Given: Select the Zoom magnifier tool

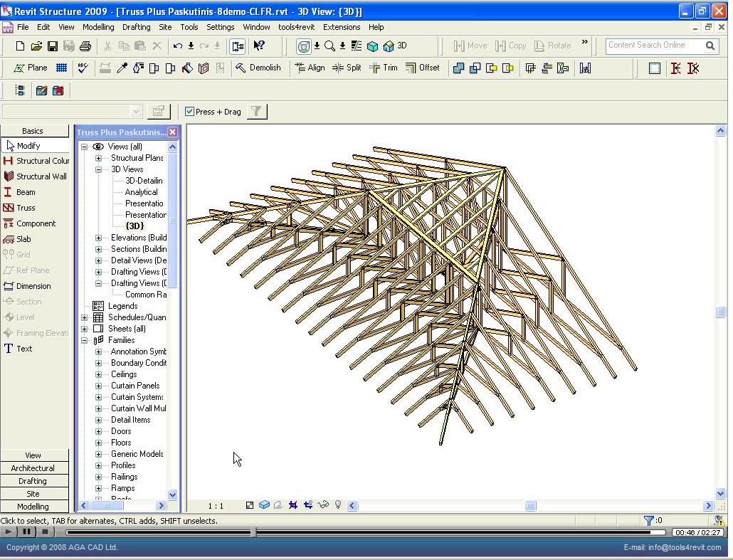Looking at the screenshot, I should click(x=329, y=46).
